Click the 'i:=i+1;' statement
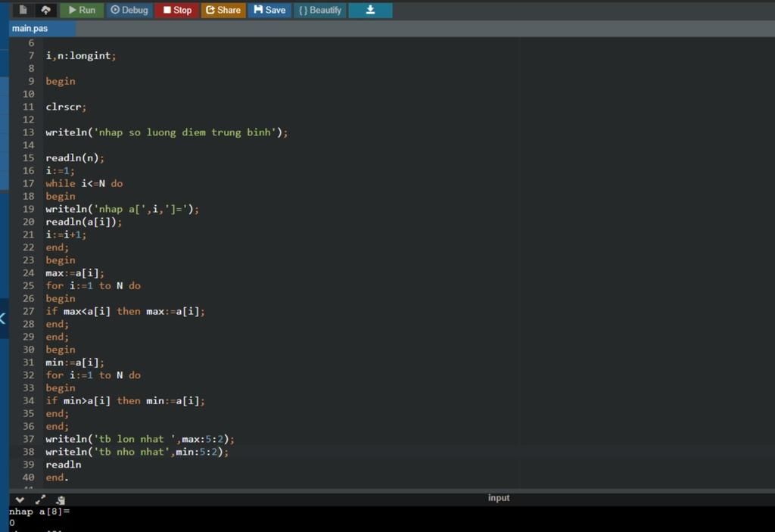775x532 pixels. [x=66, y=235]
